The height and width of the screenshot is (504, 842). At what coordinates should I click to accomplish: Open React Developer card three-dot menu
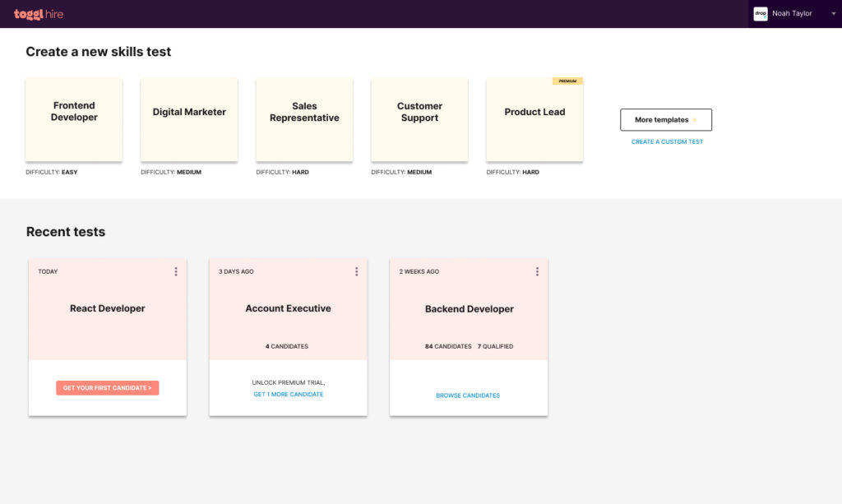click(x=176, y=271)
